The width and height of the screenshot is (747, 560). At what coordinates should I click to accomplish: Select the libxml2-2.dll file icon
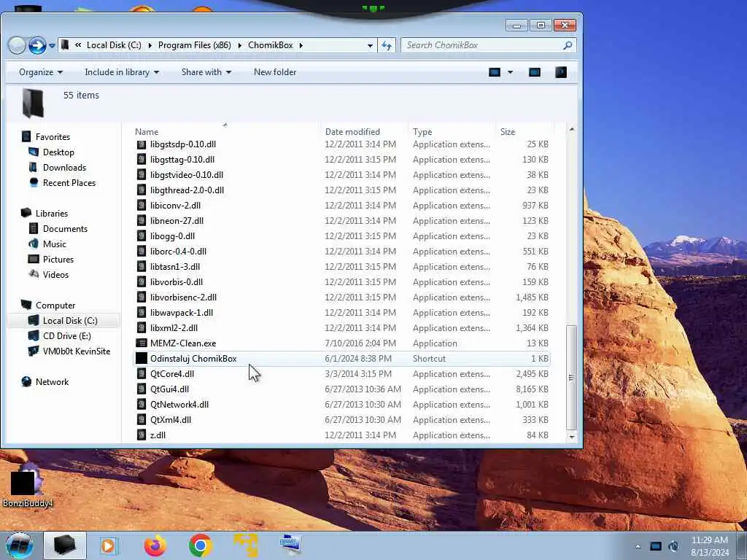(x=141, y=327)
